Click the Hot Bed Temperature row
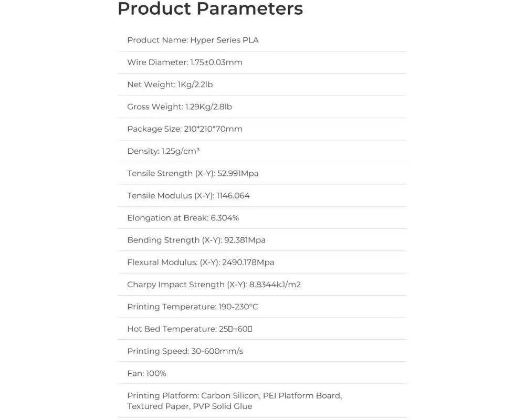525x420 pixels. coord(190,329)
